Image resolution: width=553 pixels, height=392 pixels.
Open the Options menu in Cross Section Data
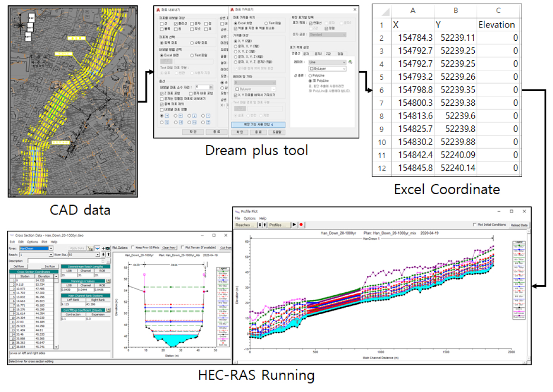[33, 242]
